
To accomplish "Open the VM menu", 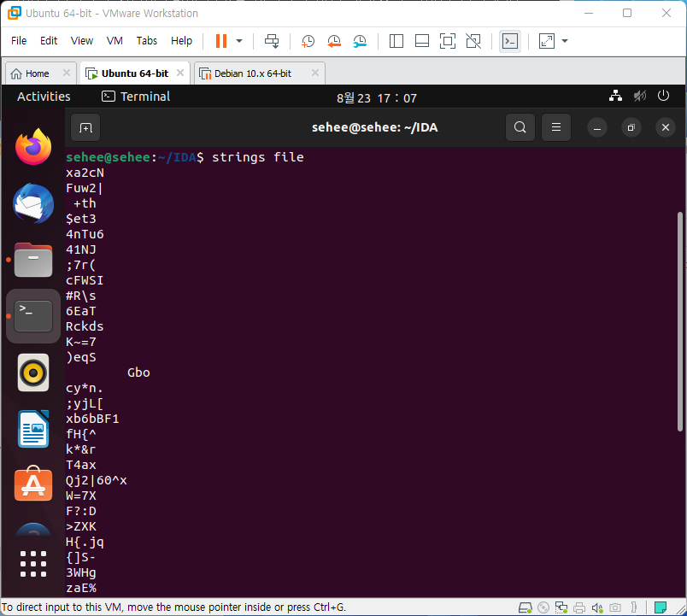I will click(114, 41).
